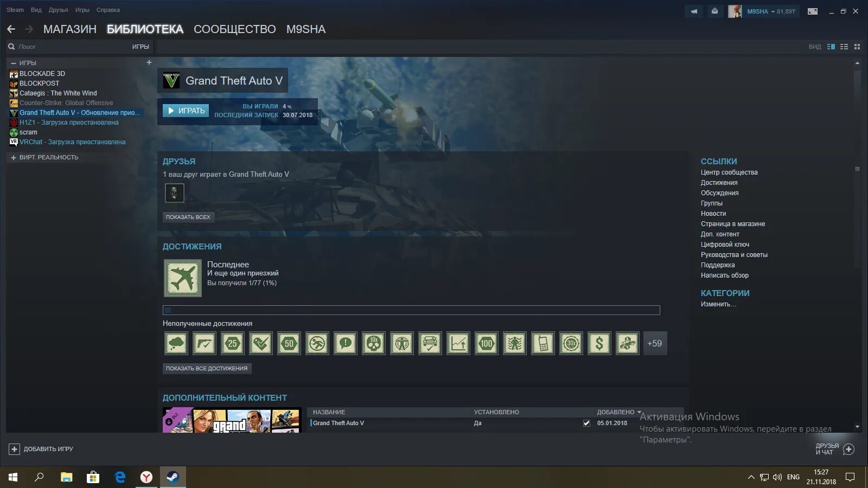View the 10x skull locked achievement

tap(374, 343)
